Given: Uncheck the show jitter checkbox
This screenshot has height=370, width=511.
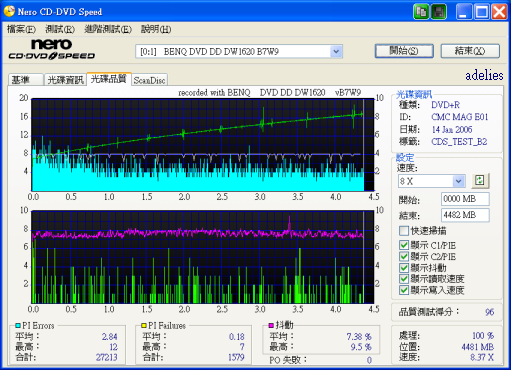Looking at the screenshot, I should [404, 268].
